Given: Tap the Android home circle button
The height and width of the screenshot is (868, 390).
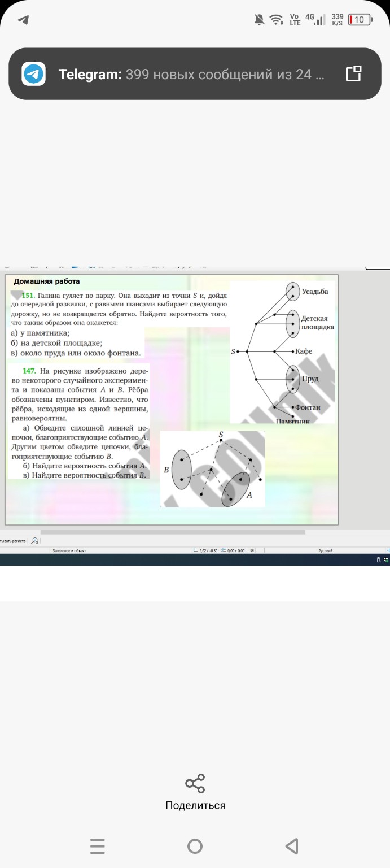Looking at the screenshot, I should click(195, 846).
